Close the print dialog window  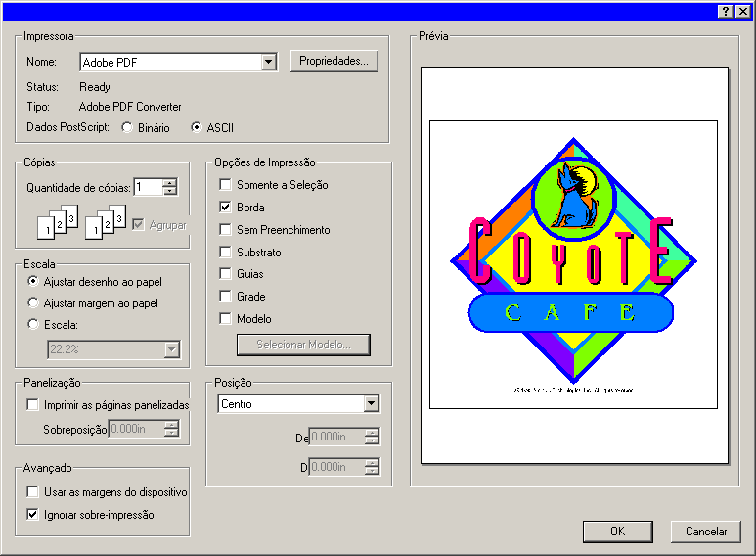tap(742, 12)
